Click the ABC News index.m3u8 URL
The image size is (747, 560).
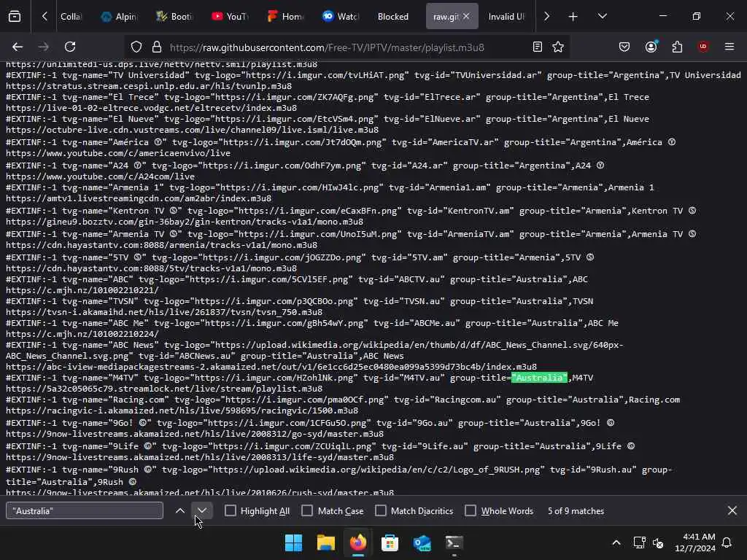tap(271, 367)
